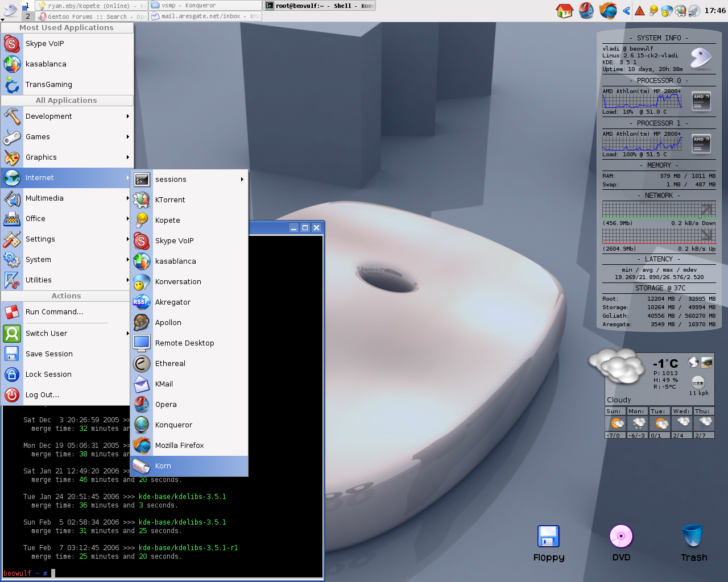Viewport: 728px width, 582px height.
Task: Click the wind speed 11 kph icon
Action: pos(698,383)
